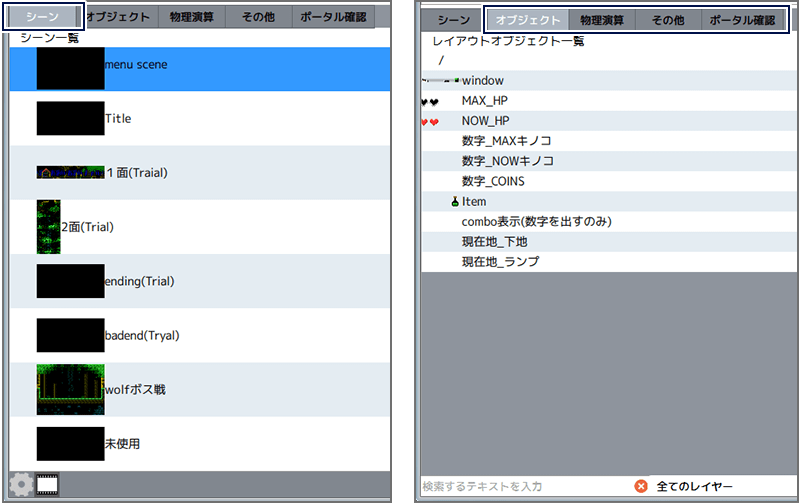
Task: Click the search text input field
Action: (x=520, y=486)
